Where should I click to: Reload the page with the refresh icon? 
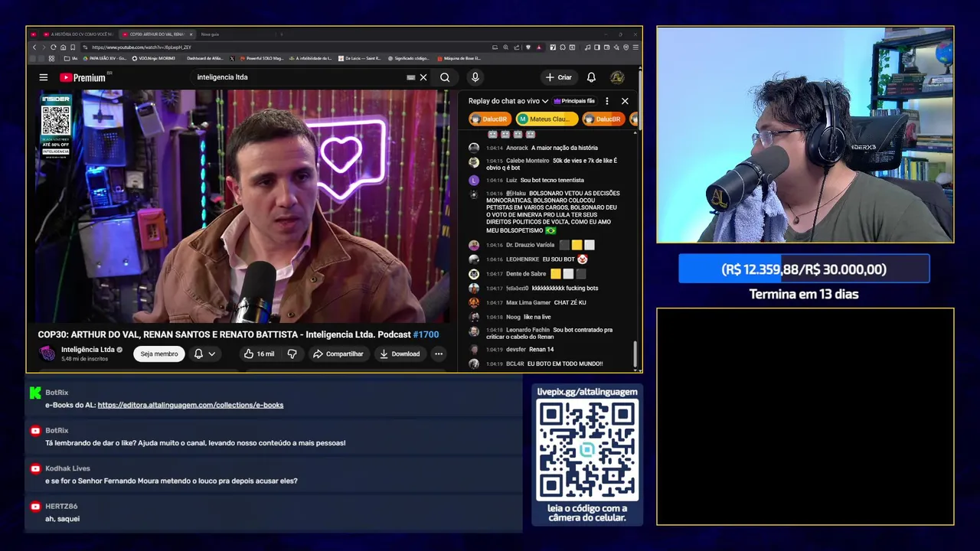click(53, 47)
